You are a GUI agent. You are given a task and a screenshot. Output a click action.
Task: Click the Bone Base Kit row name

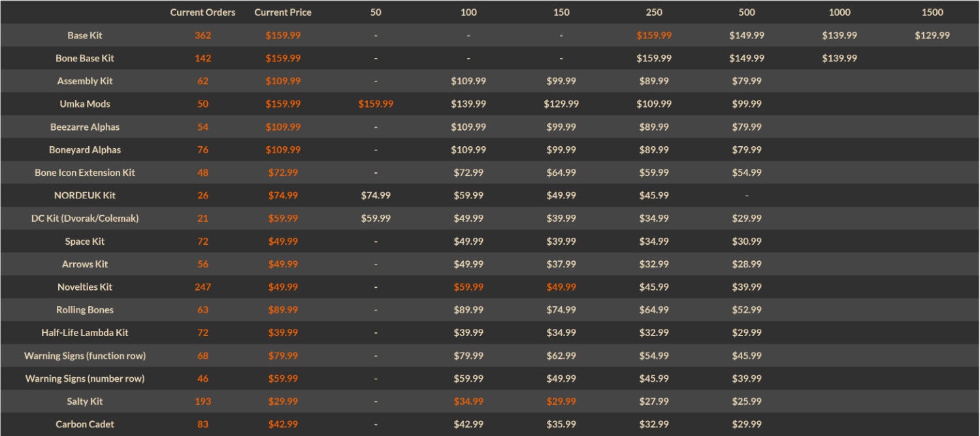pyautogui.click(x=85, y=58)
